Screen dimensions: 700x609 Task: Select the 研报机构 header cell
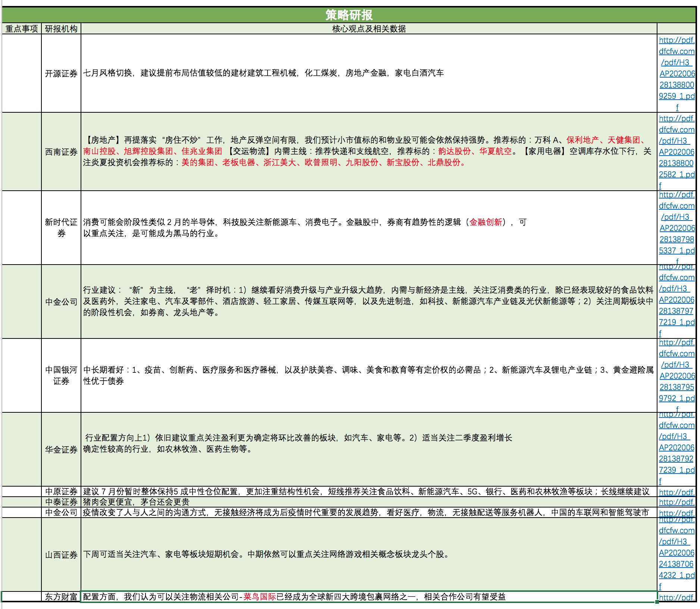click(x=61, y=29)
